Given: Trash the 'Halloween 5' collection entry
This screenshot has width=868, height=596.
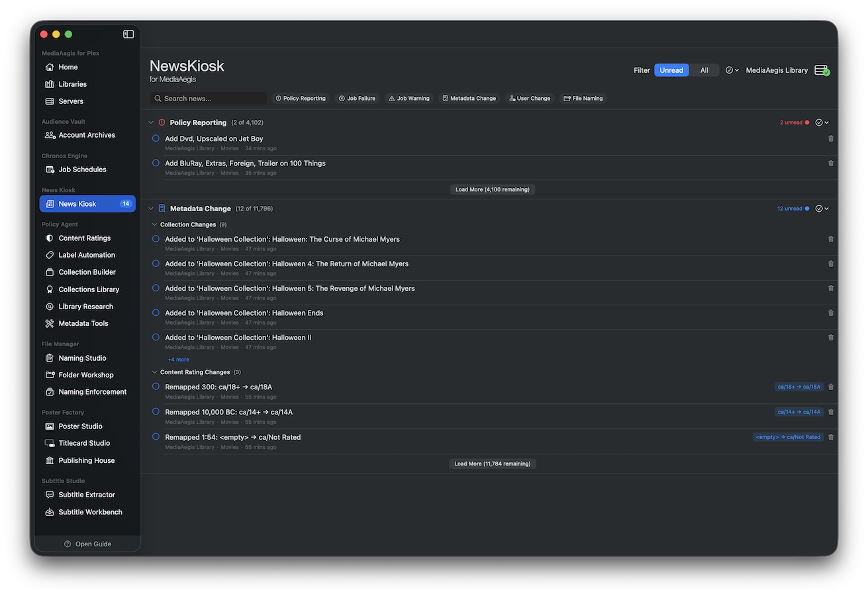Looking at the screenshot, I should 831,288.
